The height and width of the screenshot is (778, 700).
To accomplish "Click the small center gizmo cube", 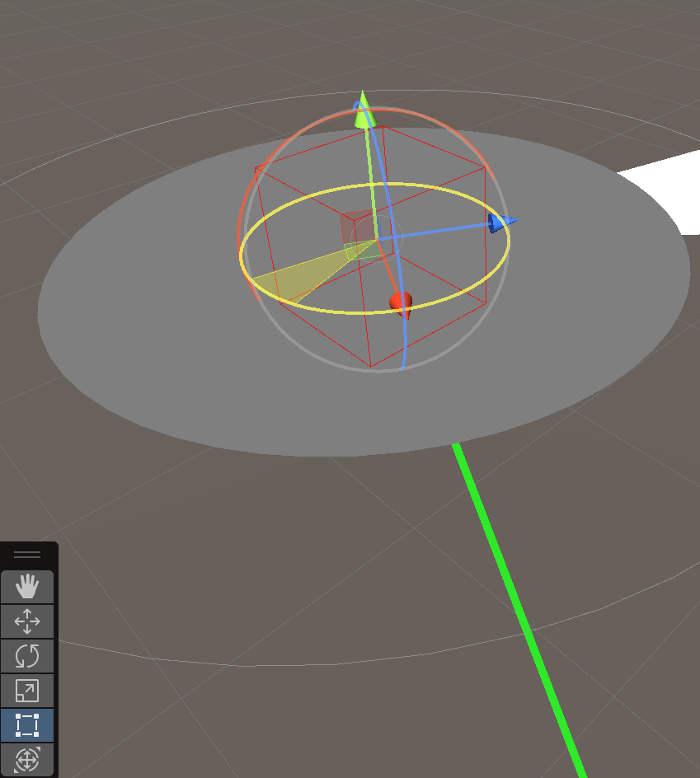I will [x=356, y=228].
